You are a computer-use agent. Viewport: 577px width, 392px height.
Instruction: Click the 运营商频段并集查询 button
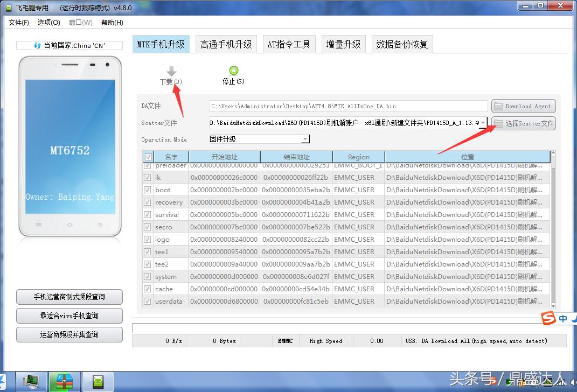(69, 335)
